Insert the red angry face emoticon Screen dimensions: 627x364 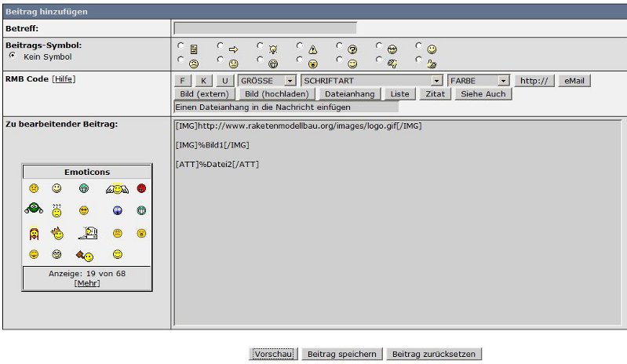click(x=141, y=188)
